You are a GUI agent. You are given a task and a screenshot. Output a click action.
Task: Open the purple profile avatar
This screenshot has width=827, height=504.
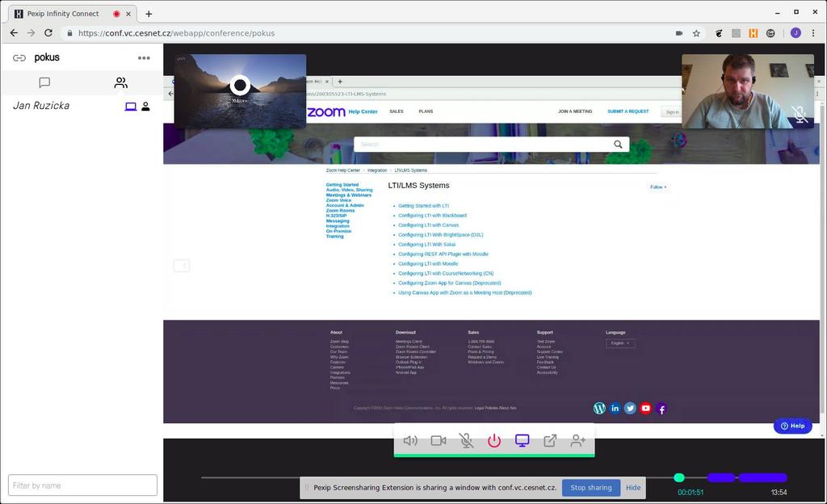pyautogui.click(x=796, y=33)
